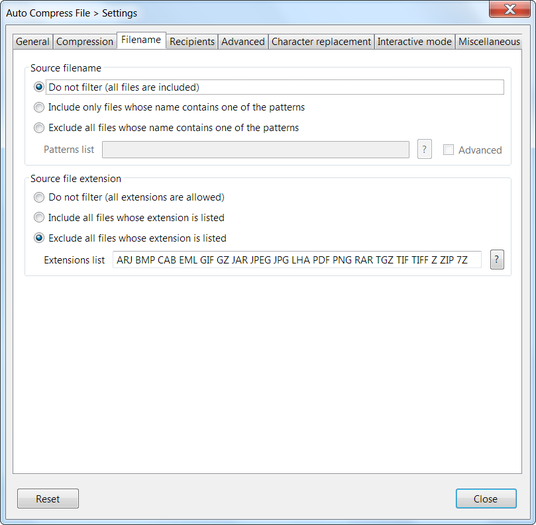Screen dimensions: 536x525
Task: Click the Close button
Action: point(486,499)
